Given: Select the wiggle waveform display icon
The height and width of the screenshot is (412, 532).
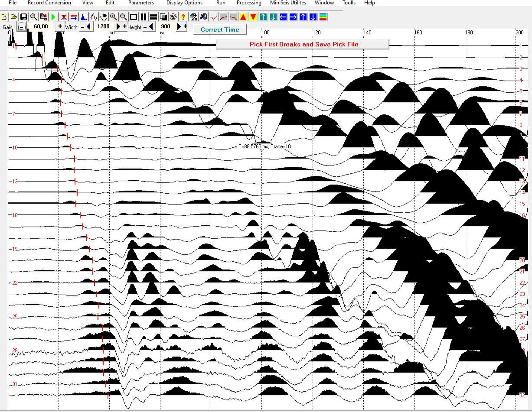Looking at the screenshot, I should (x=94, y=17).
